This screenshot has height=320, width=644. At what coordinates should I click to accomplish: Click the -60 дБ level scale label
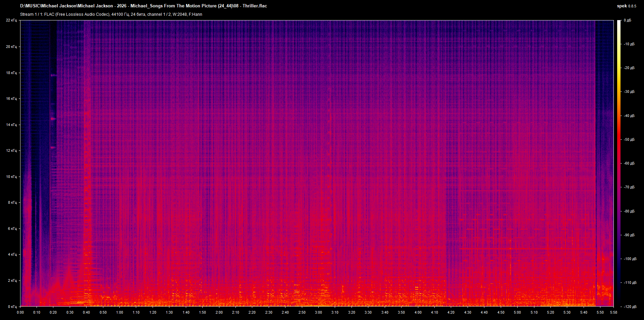(629, 163)
